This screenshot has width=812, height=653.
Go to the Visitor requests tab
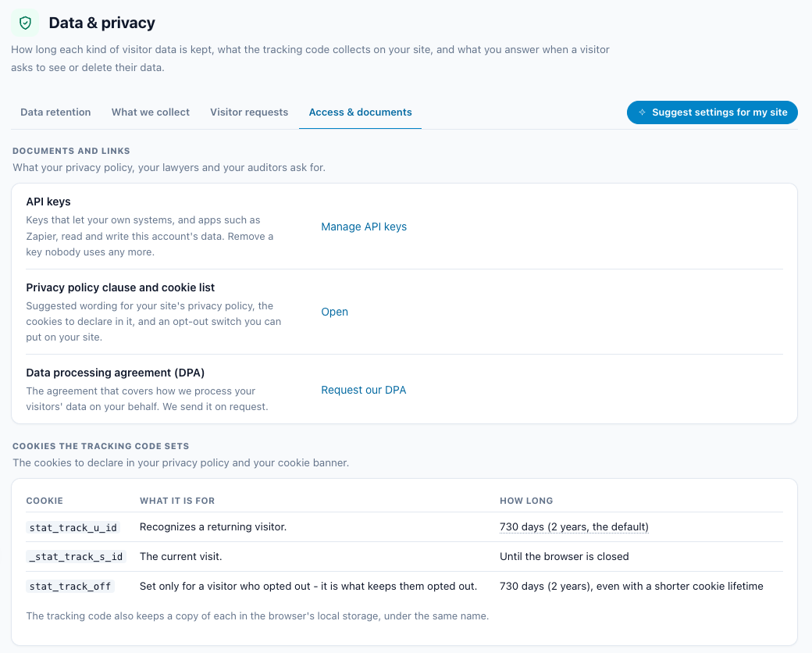[x=249, y=112]
